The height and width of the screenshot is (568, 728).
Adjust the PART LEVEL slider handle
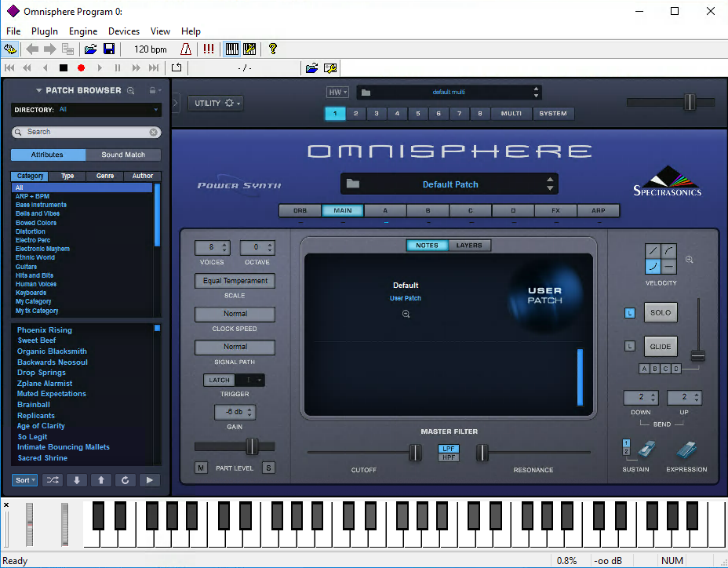click(252, 446)
